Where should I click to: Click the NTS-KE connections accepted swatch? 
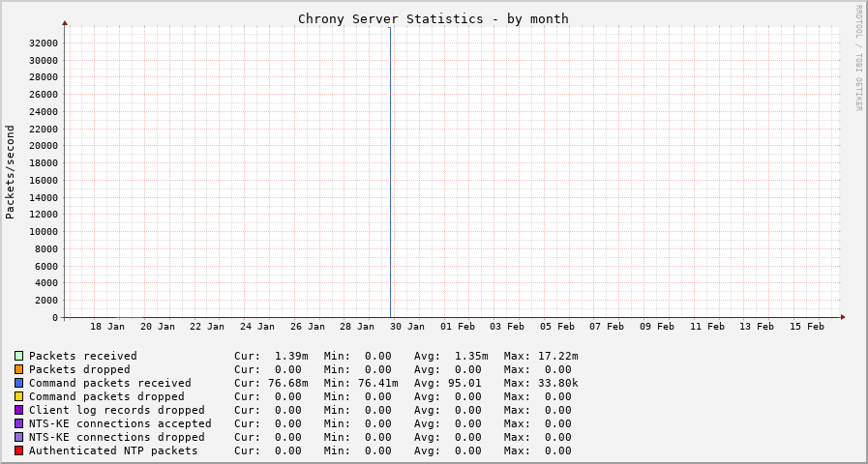pos(18,423)
